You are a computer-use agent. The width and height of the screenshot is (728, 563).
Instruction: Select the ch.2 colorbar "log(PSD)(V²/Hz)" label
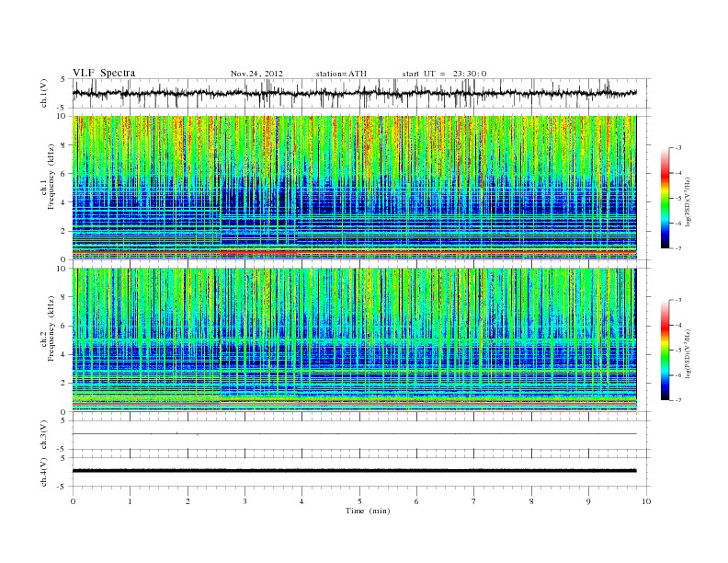[688, 353]
